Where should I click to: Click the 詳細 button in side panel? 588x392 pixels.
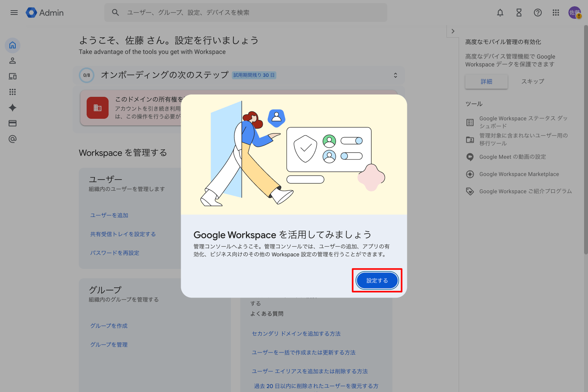click(486, 82)
